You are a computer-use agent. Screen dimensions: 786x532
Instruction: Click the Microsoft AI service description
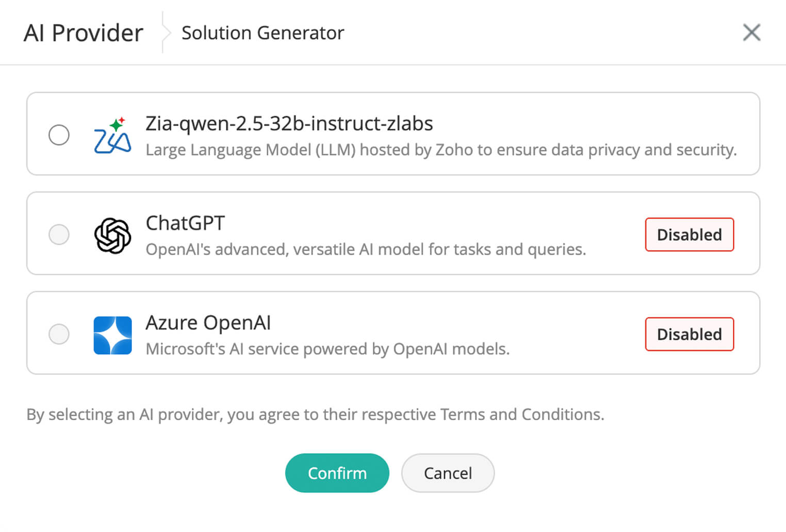coord(327,349)
